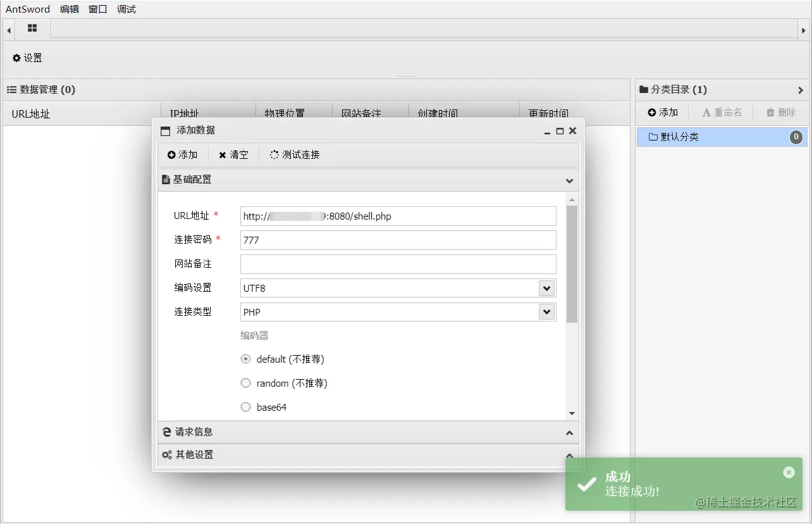
Task: Click the dialog vertical scrollbar thumb
Action: tap(572, 264)
